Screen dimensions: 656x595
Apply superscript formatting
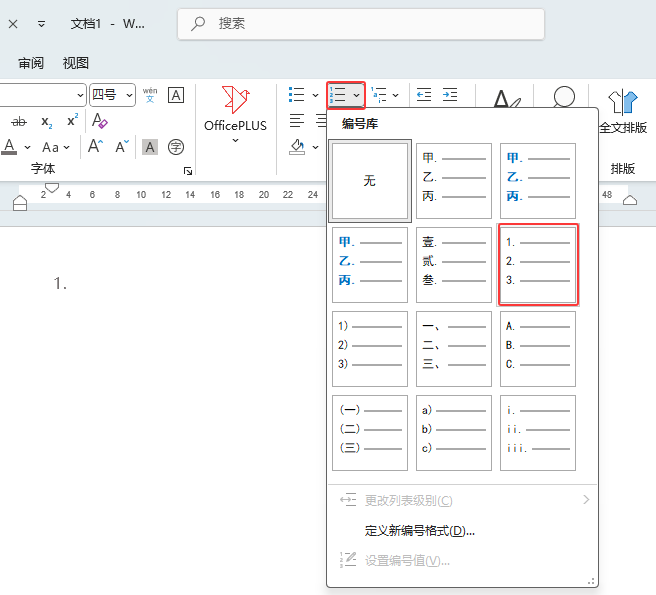point(72,121)
